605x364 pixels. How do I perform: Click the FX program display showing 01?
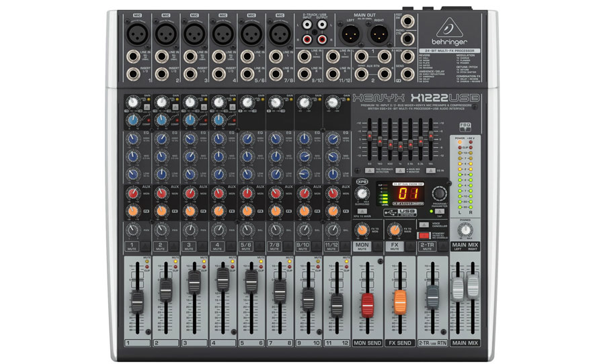408,193
